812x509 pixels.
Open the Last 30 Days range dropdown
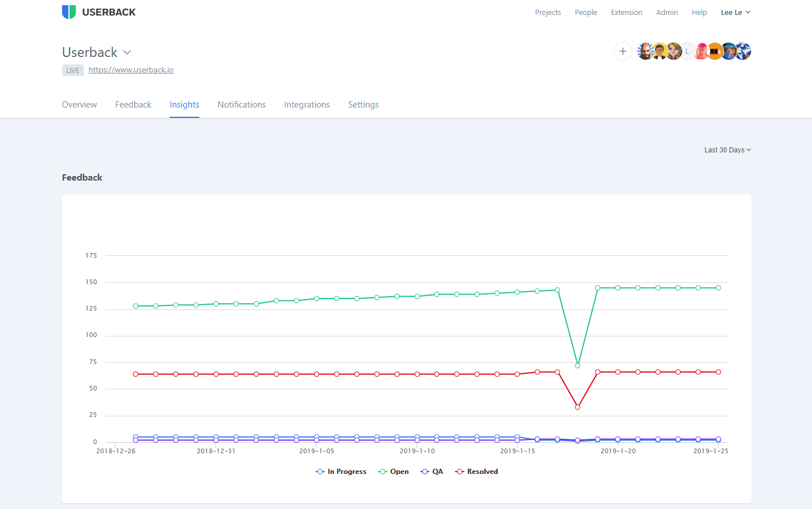728,150
